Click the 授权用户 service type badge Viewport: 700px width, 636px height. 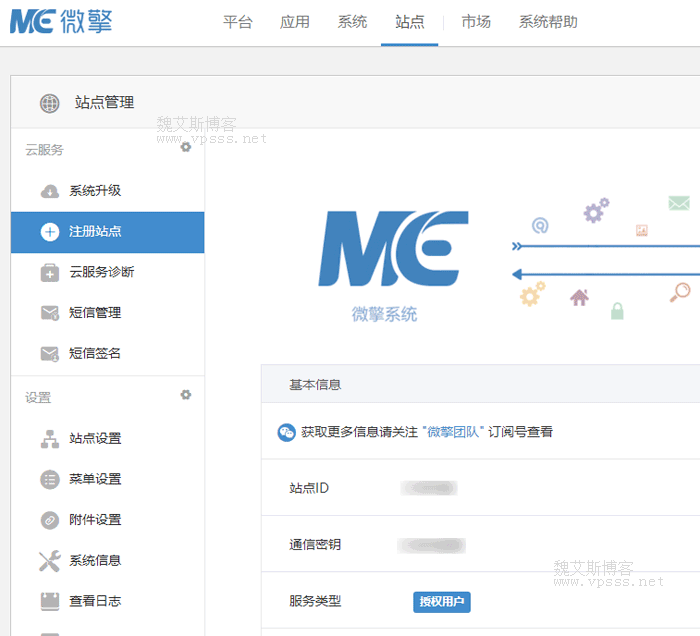pos(442,602)
